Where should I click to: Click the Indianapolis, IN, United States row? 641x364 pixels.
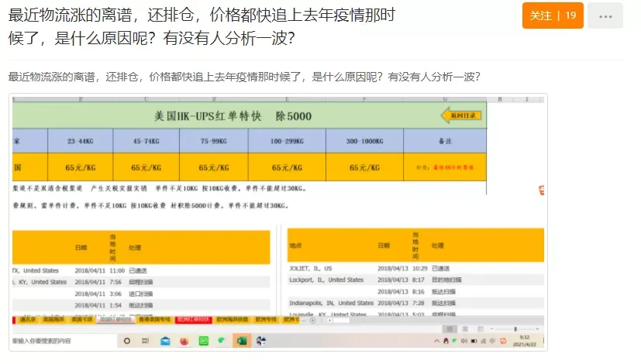click(x=415, y=303)
